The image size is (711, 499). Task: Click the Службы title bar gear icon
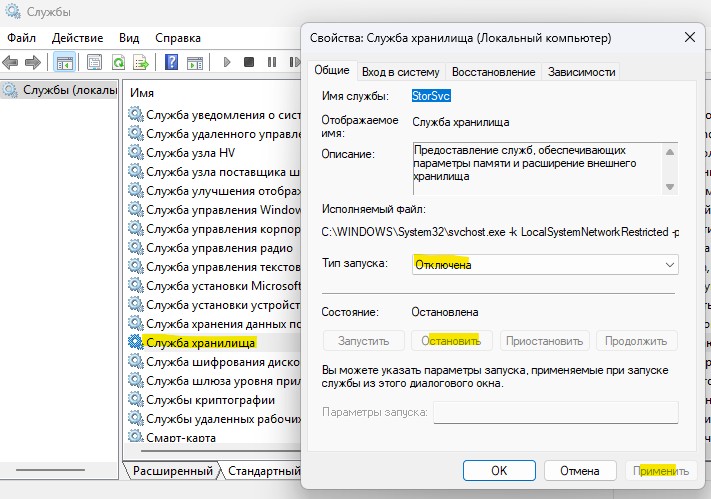(12, 11)
